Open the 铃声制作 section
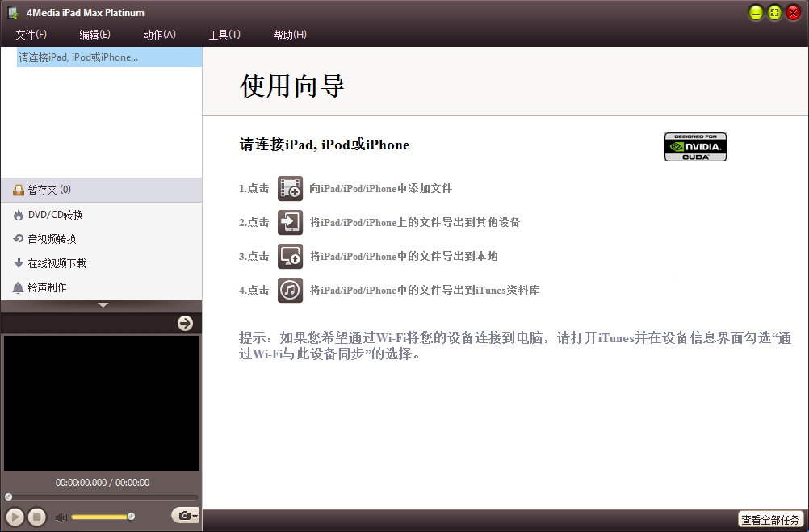 tap(101, 287)
